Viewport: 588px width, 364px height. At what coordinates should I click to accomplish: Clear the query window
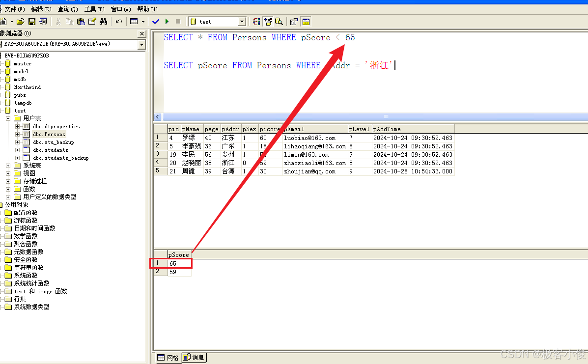92,22
